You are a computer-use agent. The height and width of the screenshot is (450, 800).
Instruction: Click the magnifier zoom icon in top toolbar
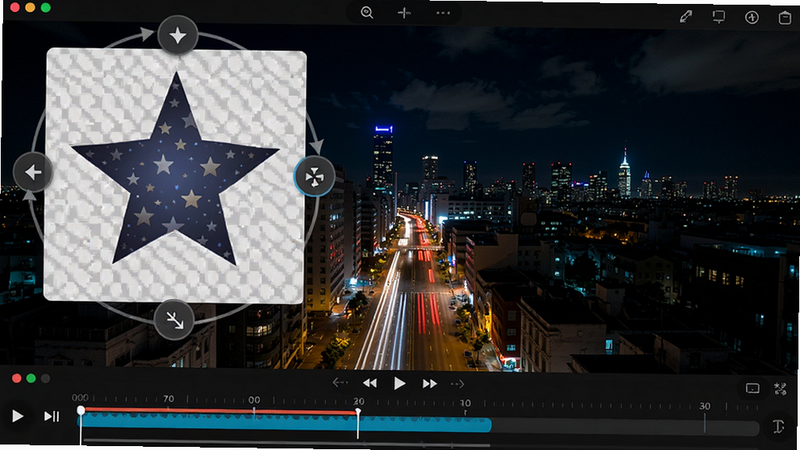pos(367,13)
